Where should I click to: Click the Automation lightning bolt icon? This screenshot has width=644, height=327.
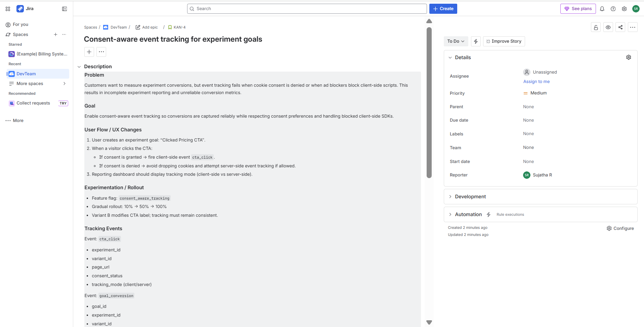(488, 214)
